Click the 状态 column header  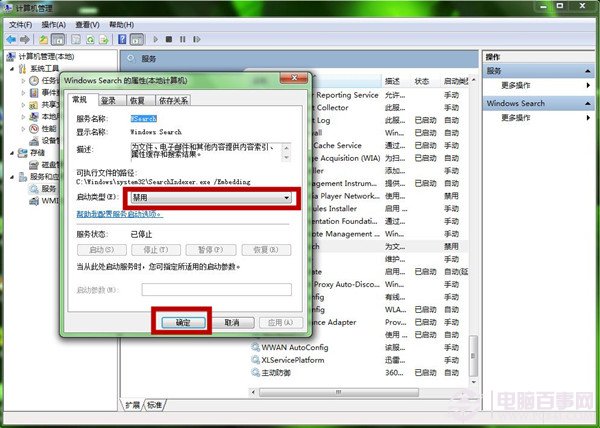click(x=422, y=81)
